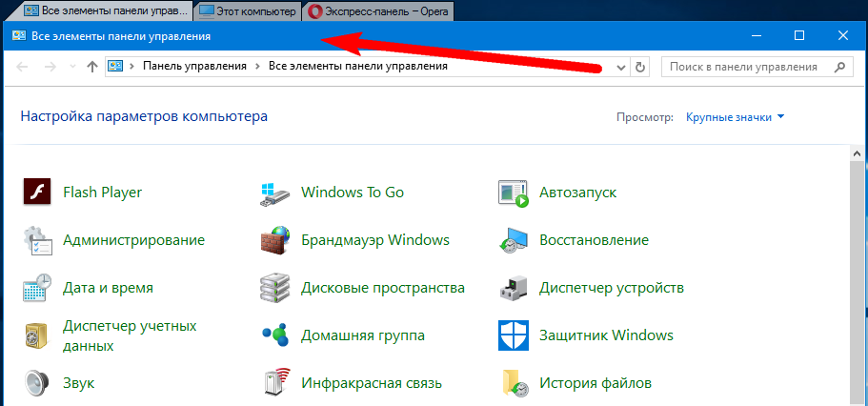Click the Защитник Windows shield icon
868x406 pixels.
click(514, 335)
